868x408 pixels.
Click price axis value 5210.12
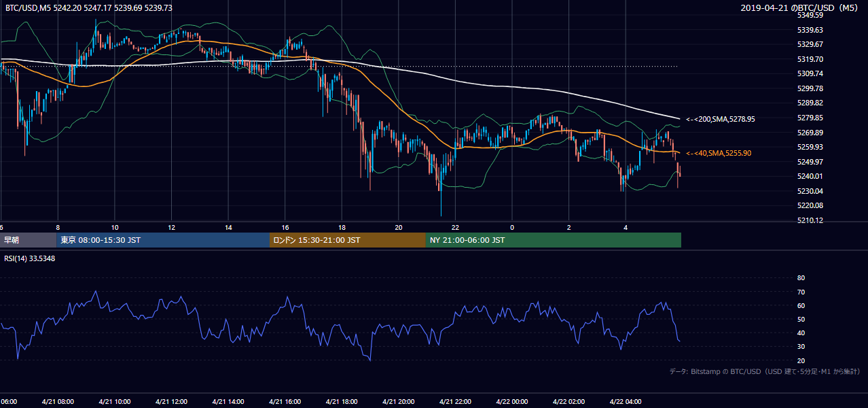click(x=810, y=220)
